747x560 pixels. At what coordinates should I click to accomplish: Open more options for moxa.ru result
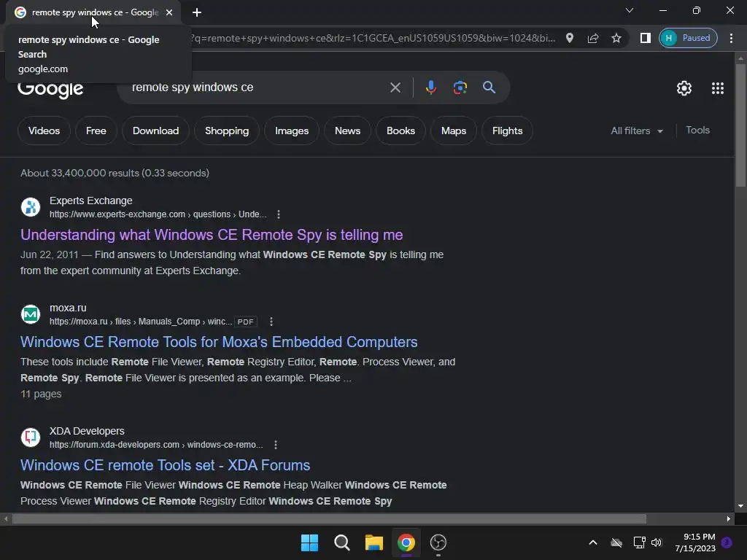[271, 322]
